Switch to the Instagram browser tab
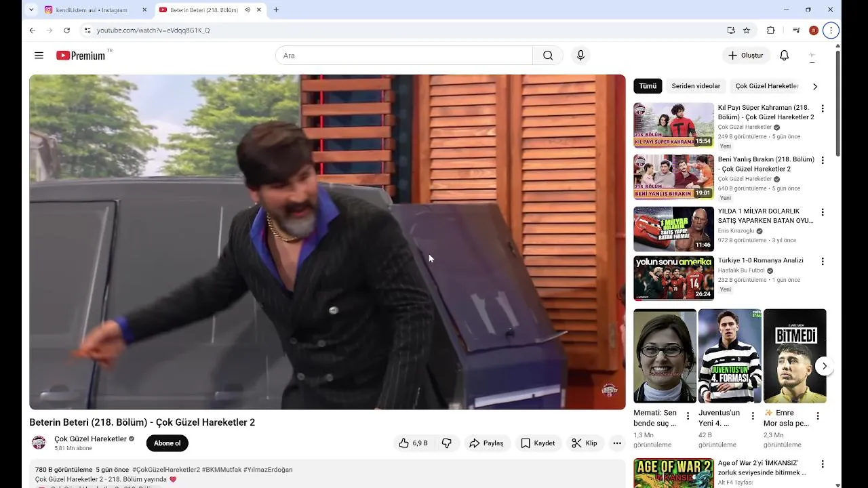This screenshot has height=488, width=868. pyautogui.click(x=96, y=10)
